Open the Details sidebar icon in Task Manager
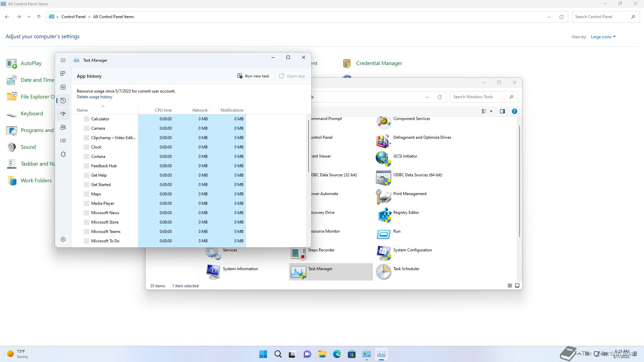Image resolution: width=644 pixels, height=362 pixels. coord(63,141)
